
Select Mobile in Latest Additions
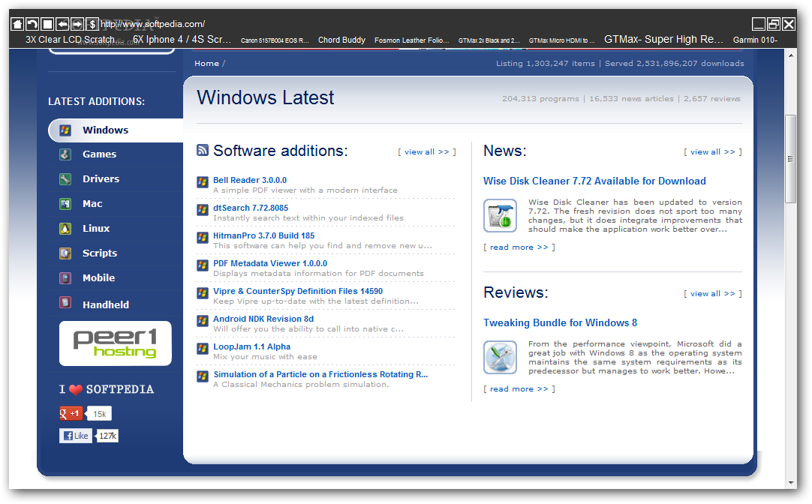[x=98, y=277]
